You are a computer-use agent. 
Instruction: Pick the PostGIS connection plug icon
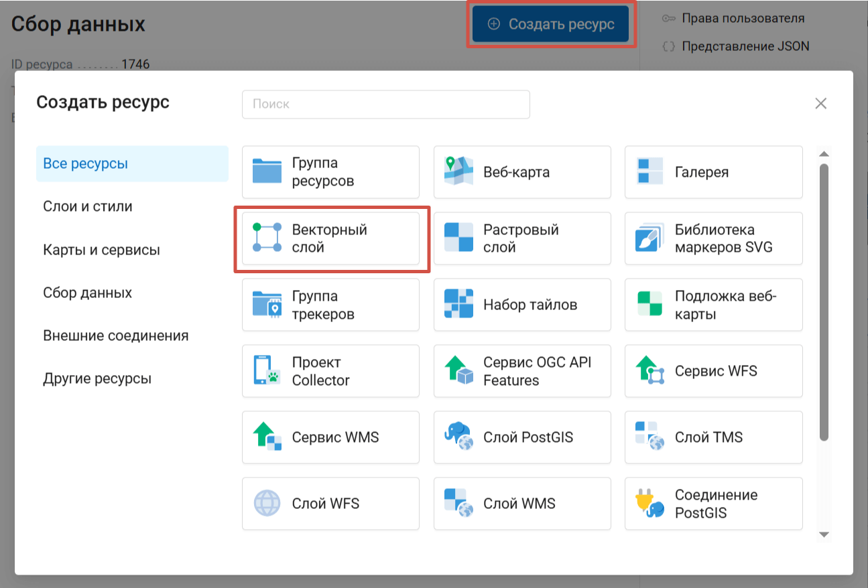[649, 504]
